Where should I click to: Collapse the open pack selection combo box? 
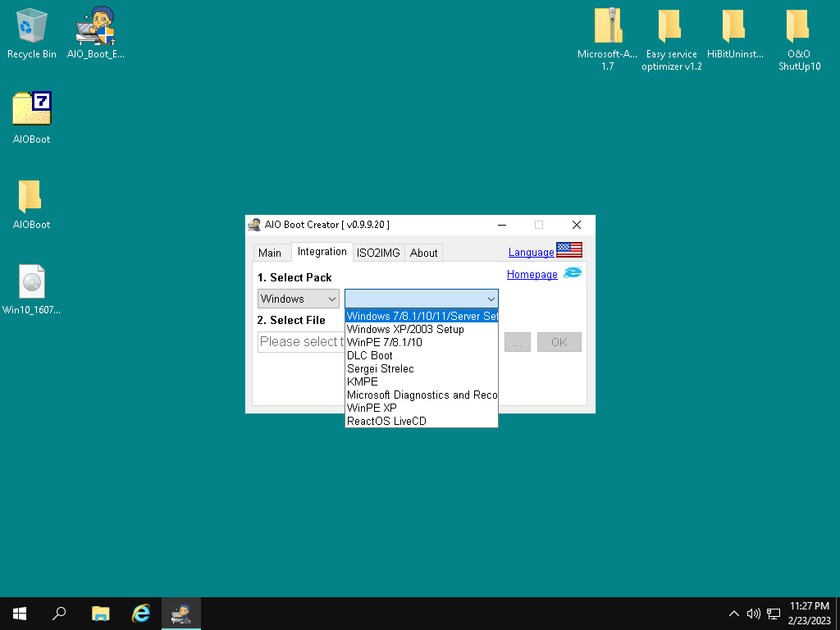(491, 299)
